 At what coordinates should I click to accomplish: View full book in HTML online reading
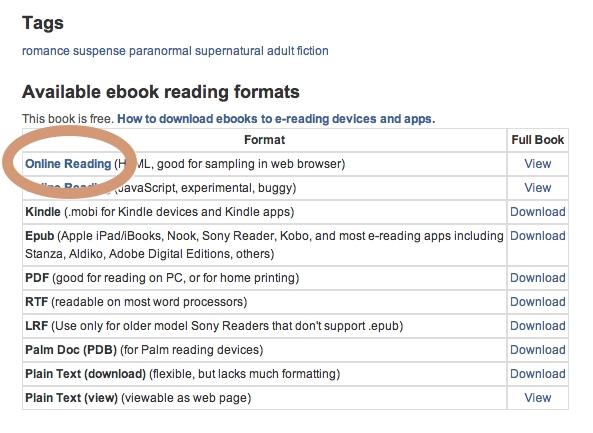point(537,164)
